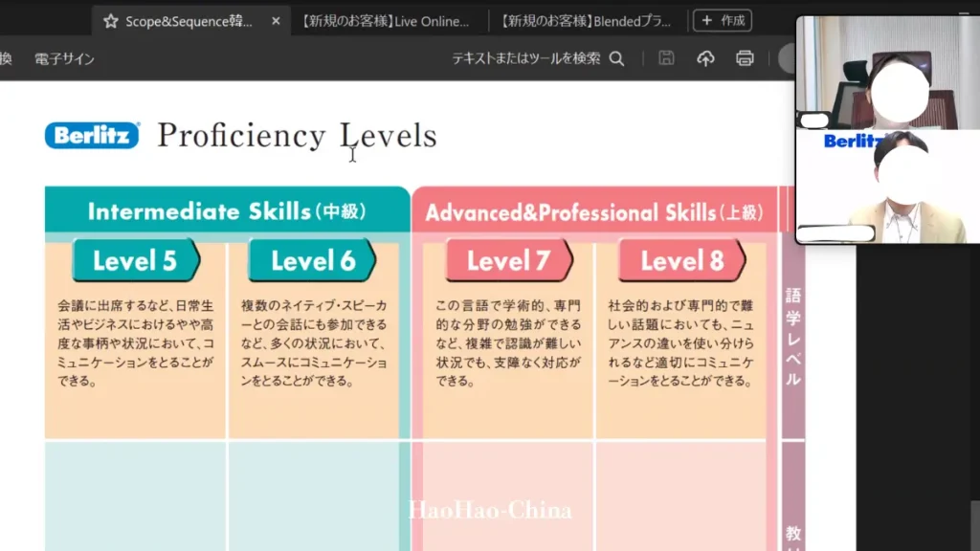Click the Level 5 description paragraph

[x=136, y=343]
